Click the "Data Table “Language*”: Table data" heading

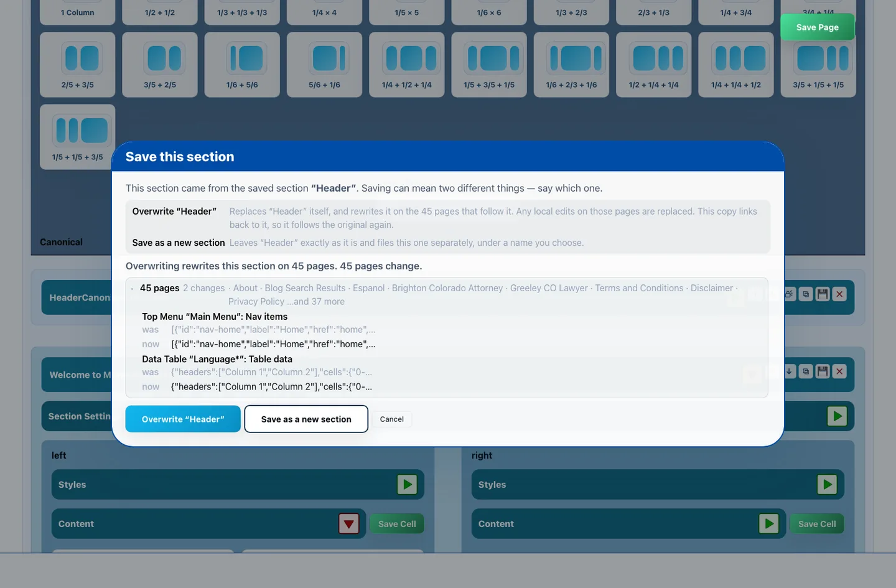click(x=217, y=359)
